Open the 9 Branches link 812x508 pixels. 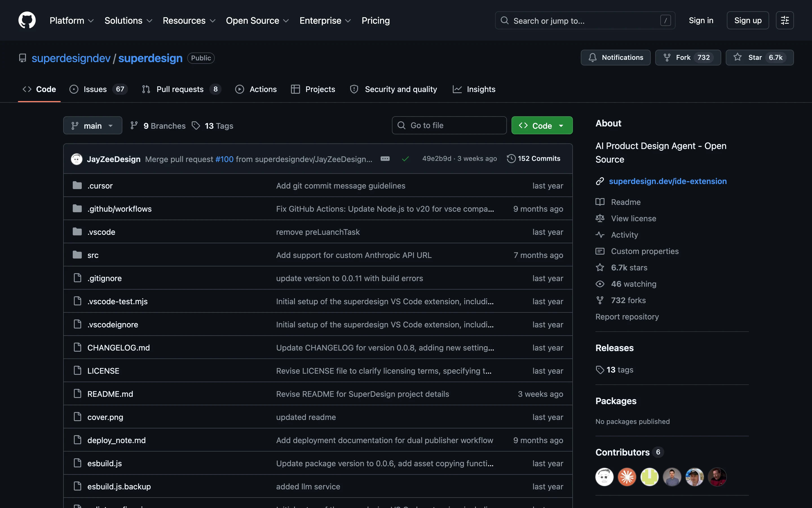[158, 126]
